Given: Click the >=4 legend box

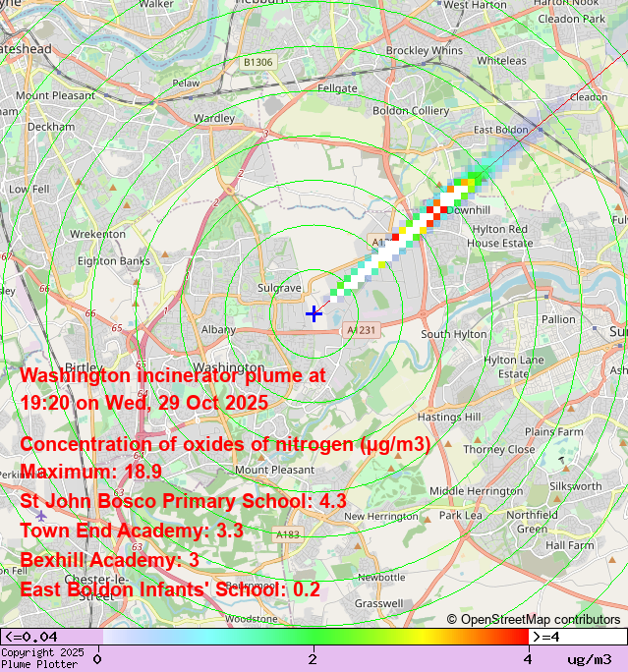Looking at the screenshot, I should point(578,637).
